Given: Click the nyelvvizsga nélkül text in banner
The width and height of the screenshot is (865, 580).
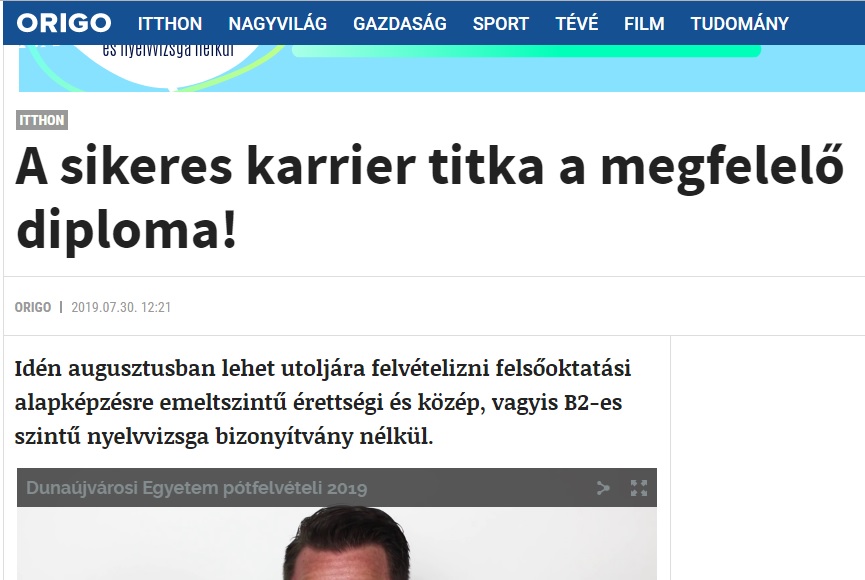Looking at the screenshot, I should [x=168, y=51].
